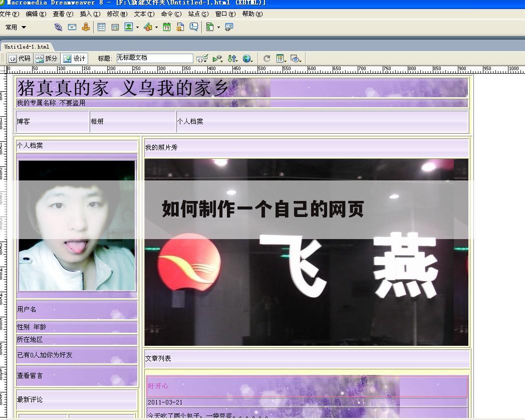Click the Images insert icon
The height and width of the screenshot is (420, 525).
click(129, 27)
